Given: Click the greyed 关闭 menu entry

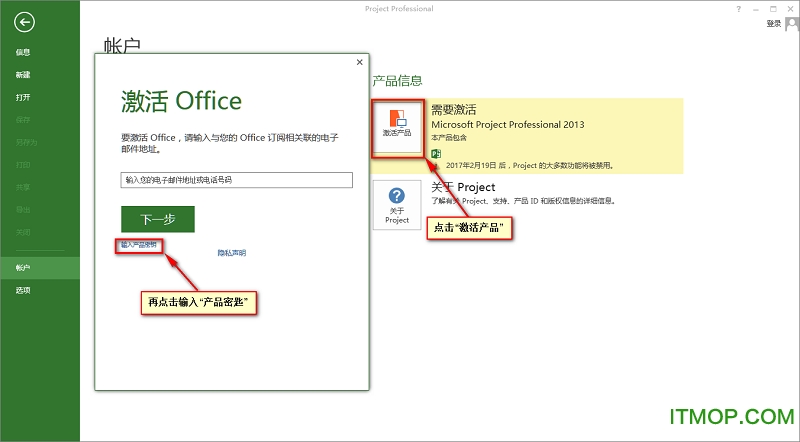Looking at the screenshot, I should click(x=23, y=232).
